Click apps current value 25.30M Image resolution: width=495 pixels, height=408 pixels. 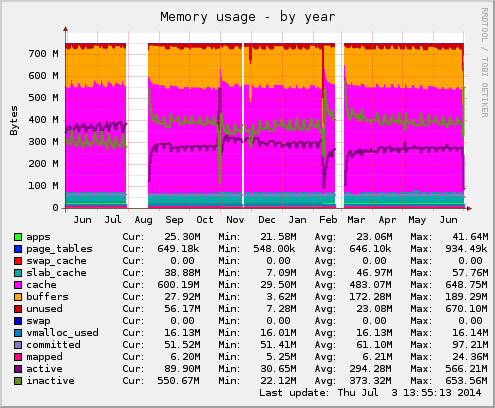pos(182,237)
